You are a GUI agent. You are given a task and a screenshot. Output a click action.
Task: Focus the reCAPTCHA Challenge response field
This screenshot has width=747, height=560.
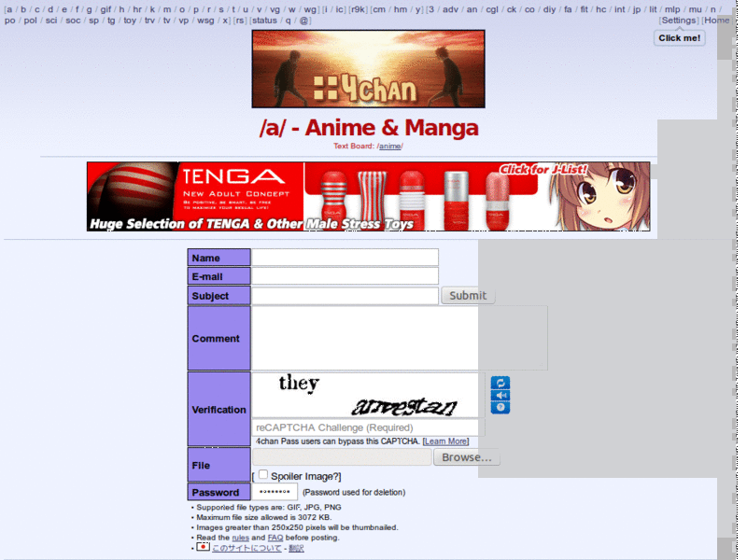pos(368,427)
